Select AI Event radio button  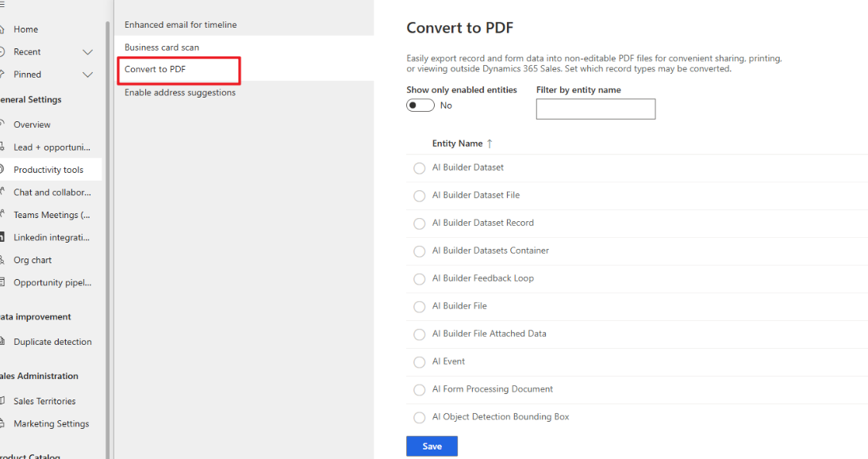coord(420,361)
